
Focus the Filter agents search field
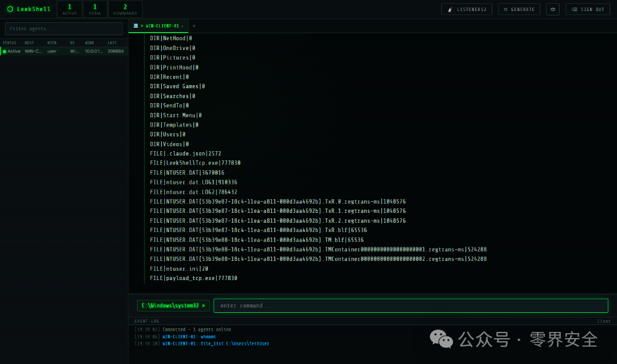(64, 29)
